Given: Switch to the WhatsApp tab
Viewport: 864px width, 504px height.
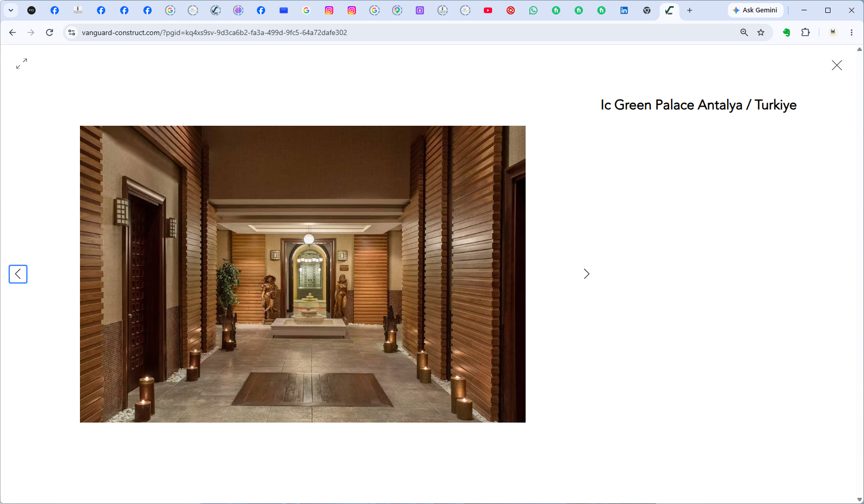Looking at the screenshot, I should coord(533,10).
